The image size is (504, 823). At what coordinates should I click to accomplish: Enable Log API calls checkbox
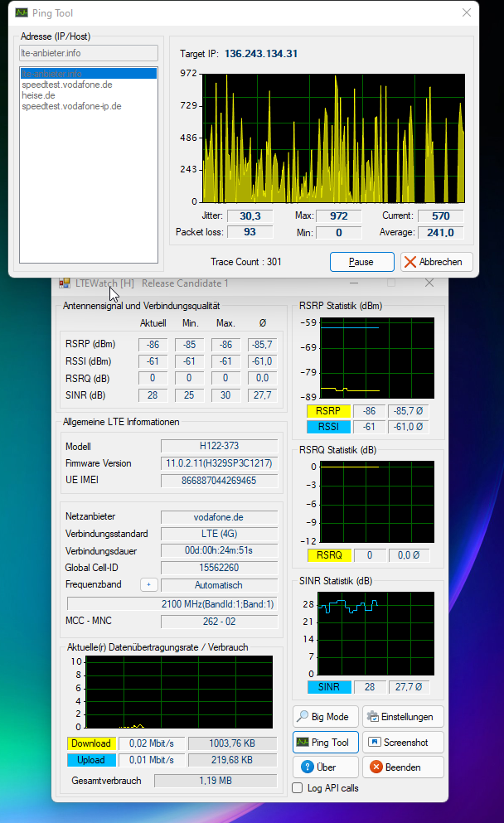(298, 788)
